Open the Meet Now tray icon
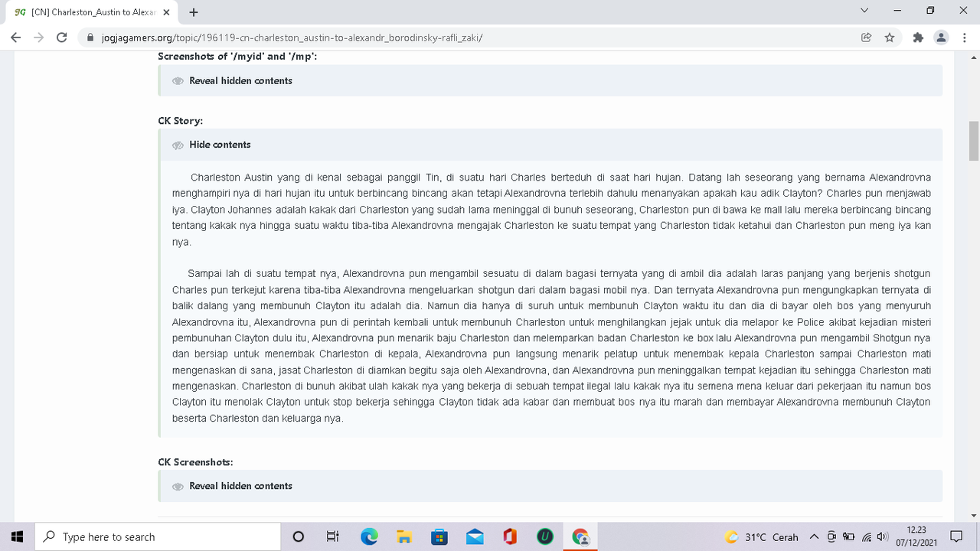Viewport: 980px width, 551px height. [831, 536]
